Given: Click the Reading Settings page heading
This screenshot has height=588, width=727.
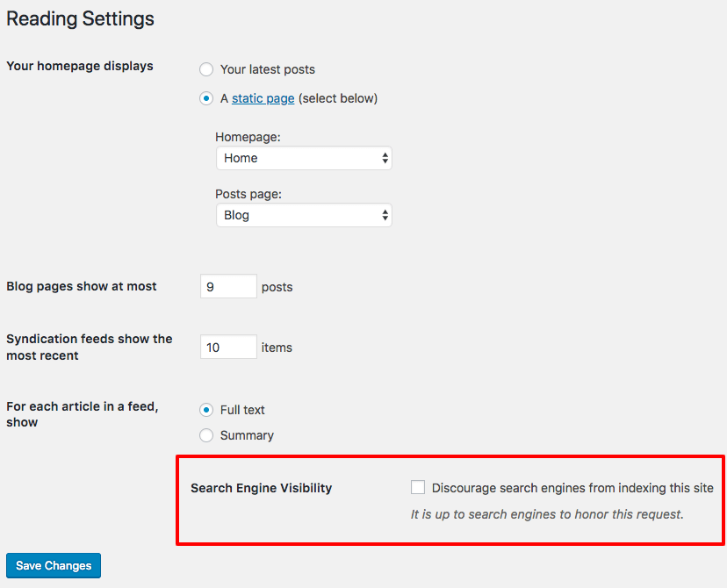Looking at the screenshot, I should (80, 19).
